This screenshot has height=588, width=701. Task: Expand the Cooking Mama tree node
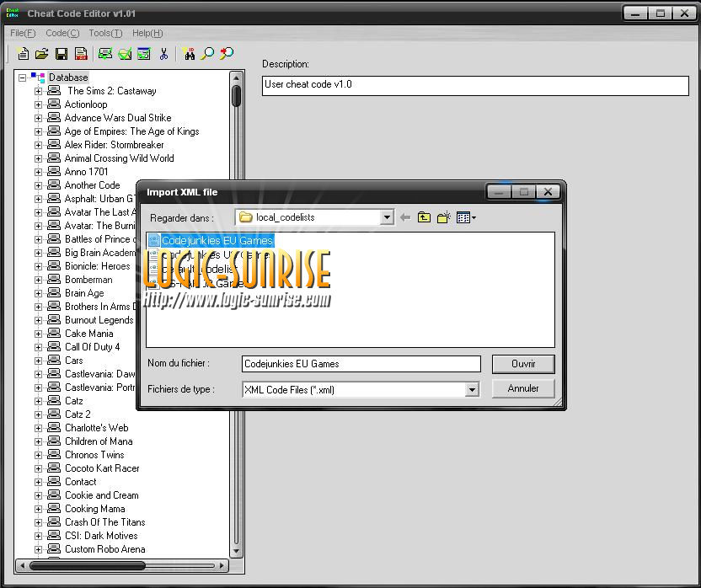[38, 509]
